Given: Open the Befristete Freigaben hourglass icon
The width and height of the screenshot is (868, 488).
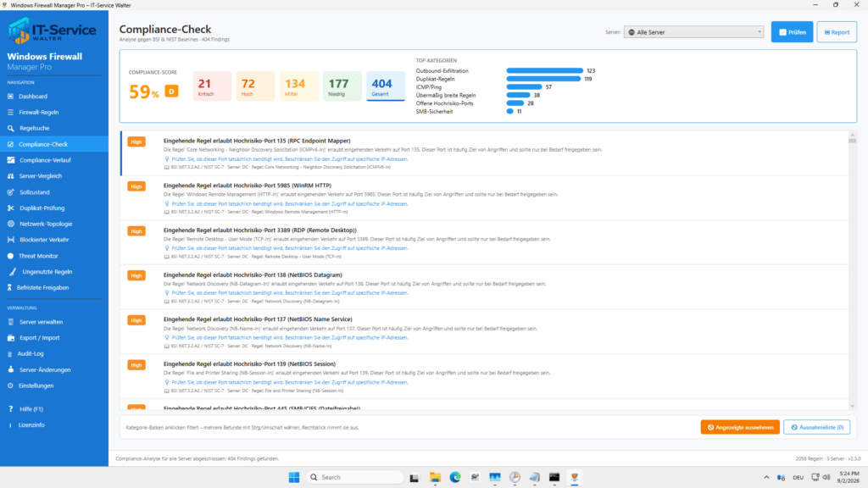Looking at the screenshot, I should [x=9, y=288].
